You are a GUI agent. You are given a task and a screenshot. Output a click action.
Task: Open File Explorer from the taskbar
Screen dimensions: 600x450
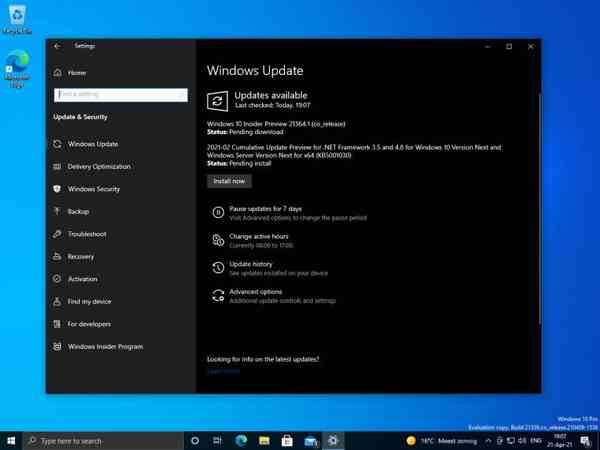pos(264,441)
